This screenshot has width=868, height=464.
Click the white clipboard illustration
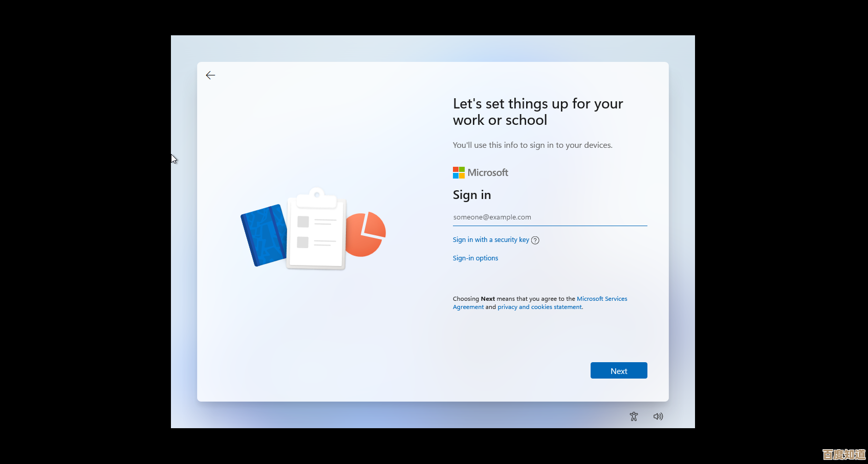pyautogui.click(x=317, y=230)
